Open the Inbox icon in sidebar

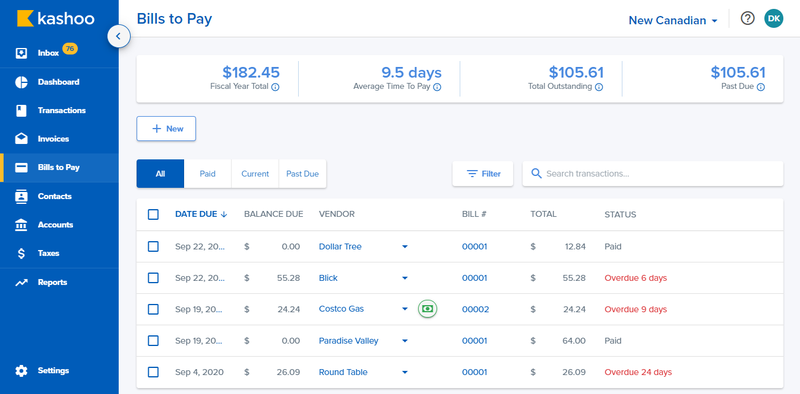[x=21, y=53]
